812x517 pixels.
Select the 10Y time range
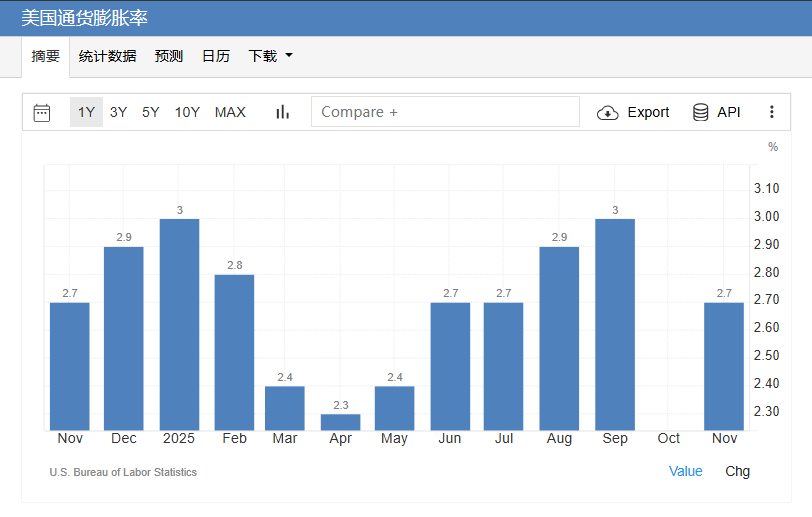[x=187, y=112]
